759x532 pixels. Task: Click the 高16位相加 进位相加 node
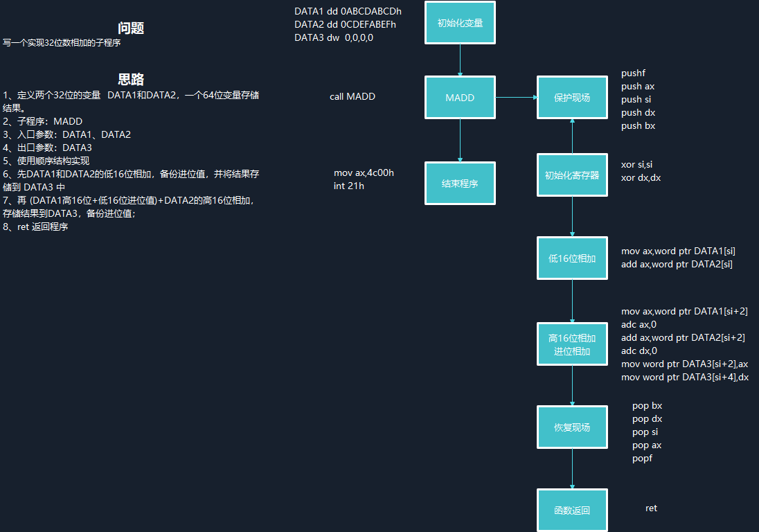[x=572, y=344]
